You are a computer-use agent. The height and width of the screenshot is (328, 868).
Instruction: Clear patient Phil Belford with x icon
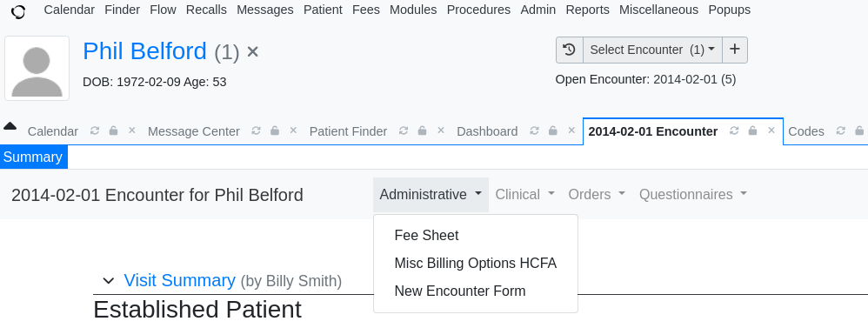pyautogui.click(x=252, y=52)
